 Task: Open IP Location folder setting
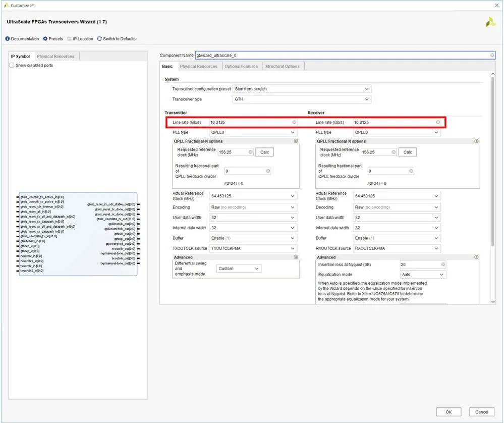69,39
